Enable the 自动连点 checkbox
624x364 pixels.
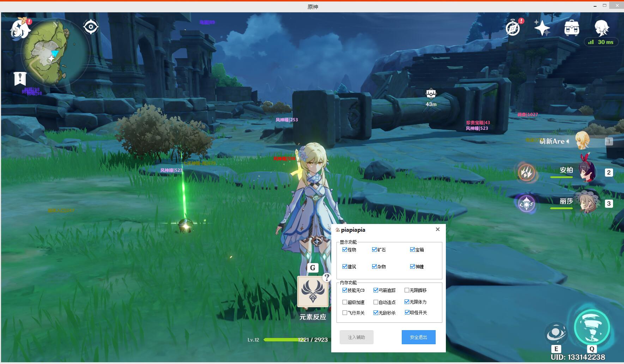376,302
